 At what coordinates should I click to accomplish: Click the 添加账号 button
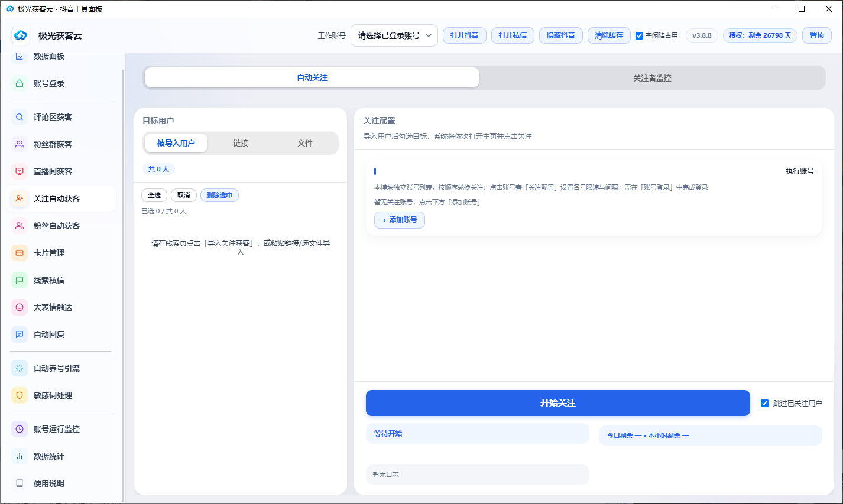[x=400, y=220]
